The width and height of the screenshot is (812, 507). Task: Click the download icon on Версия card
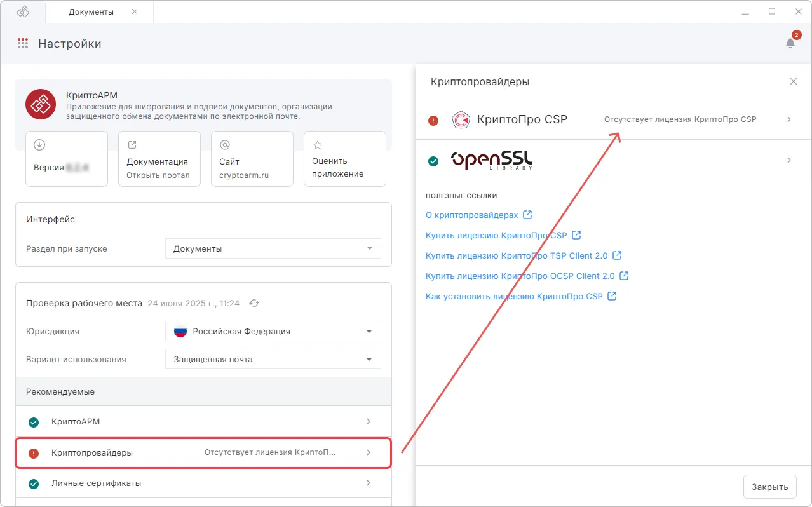point(39,145)
